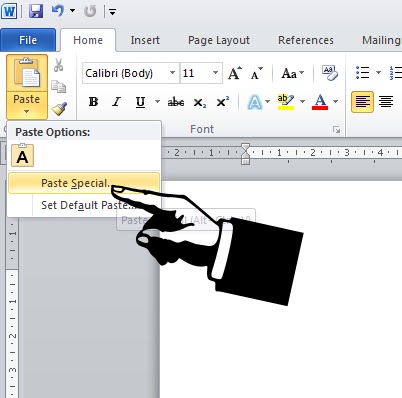
Task: Open highlight color dropdown arrow
Action: coord(302,101)
